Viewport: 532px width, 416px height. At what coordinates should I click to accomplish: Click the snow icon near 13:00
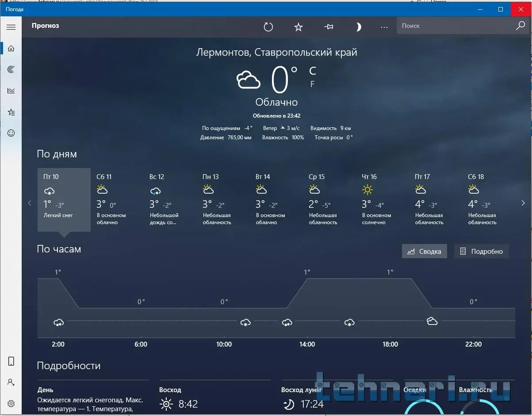[x=287, y=322]
